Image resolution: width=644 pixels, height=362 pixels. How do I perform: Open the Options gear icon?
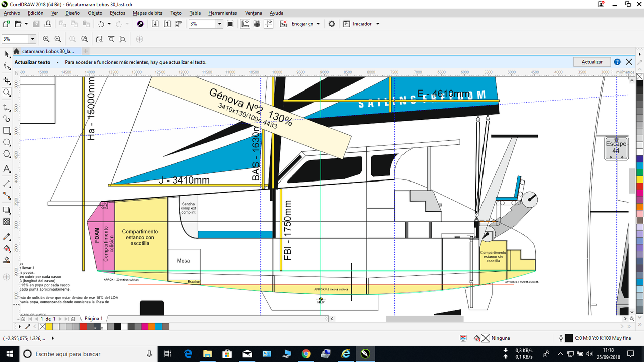pos(332,24)
